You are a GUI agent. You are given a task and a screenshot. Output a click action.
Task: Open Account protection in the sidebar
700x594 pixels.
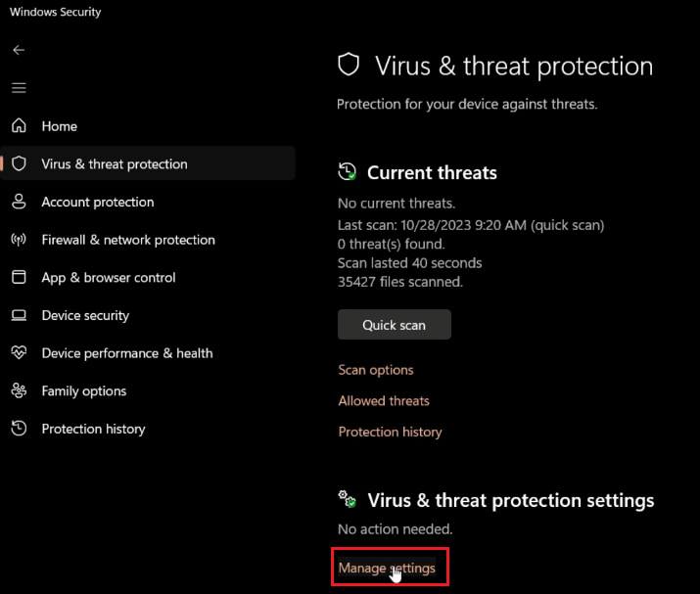point(97,202)
